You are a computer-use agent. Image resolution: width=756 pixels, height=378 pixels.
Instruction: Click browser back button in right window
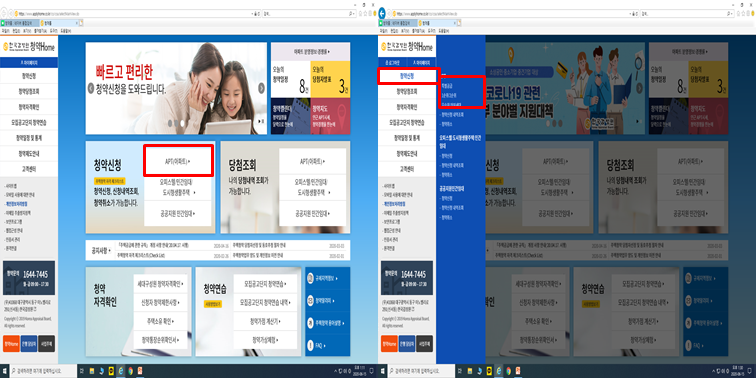click(x=382, y=14)
